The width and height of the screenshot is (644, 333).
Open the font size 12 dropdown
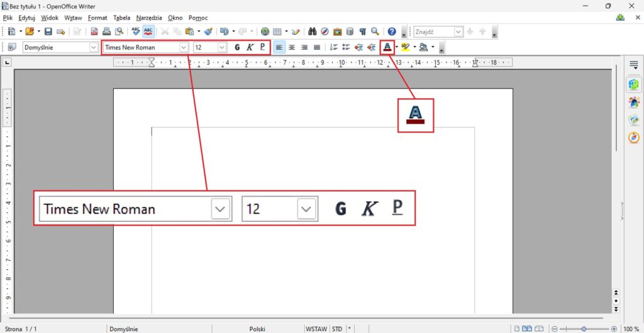[x=221, y=47]
